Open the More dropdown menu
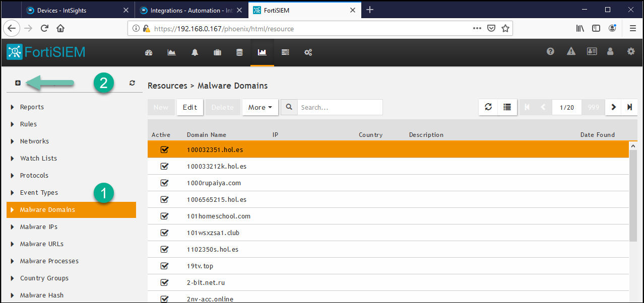The width and height of the screenshot is (644, 303). (260, 107)
